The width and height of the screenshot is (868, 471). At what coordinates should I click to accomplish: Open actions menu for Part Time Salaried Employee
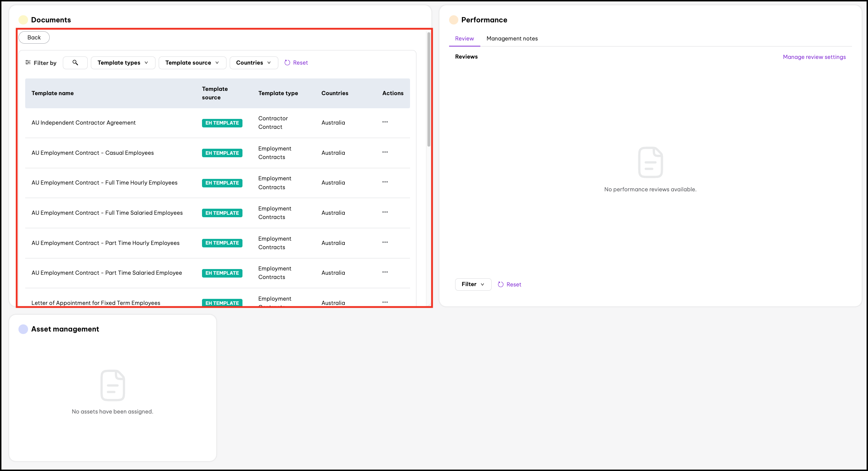[385, 272]
